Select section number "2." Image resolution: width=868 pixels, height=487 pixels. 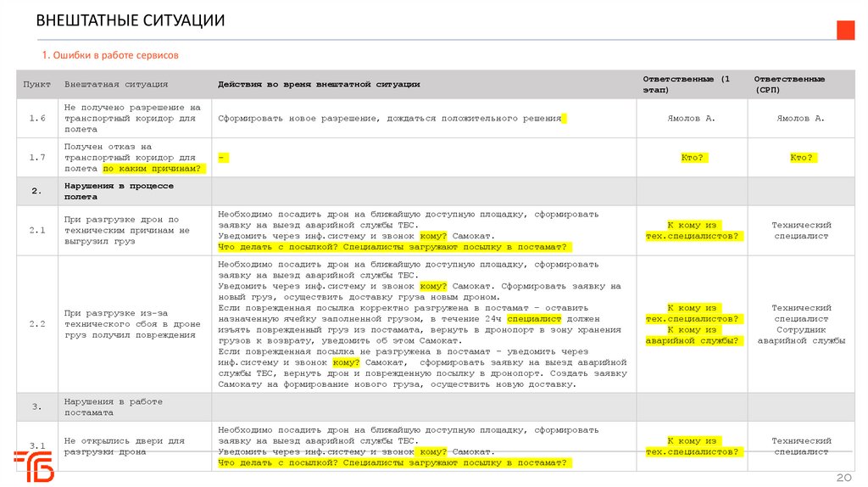pyautogui.click(x=36, y=191)
